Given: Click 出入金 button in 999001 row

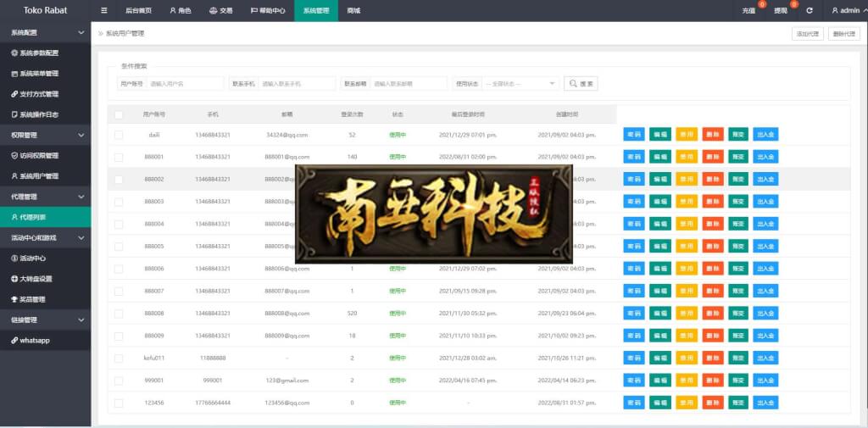Looking at the screenshot, I should tap(765, 381).
